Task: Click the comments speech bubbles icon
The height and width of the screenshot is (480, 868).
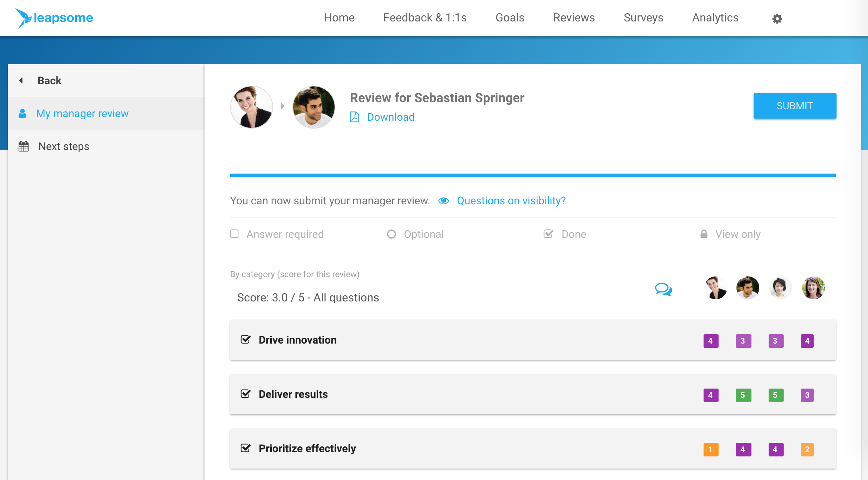Action: (x=663, y=289)
